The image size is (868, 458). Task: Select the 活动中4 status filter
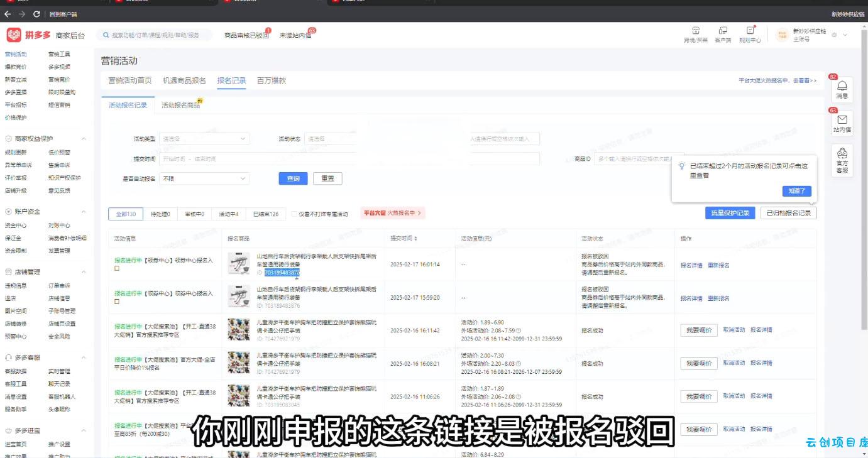tap(228, 214)
